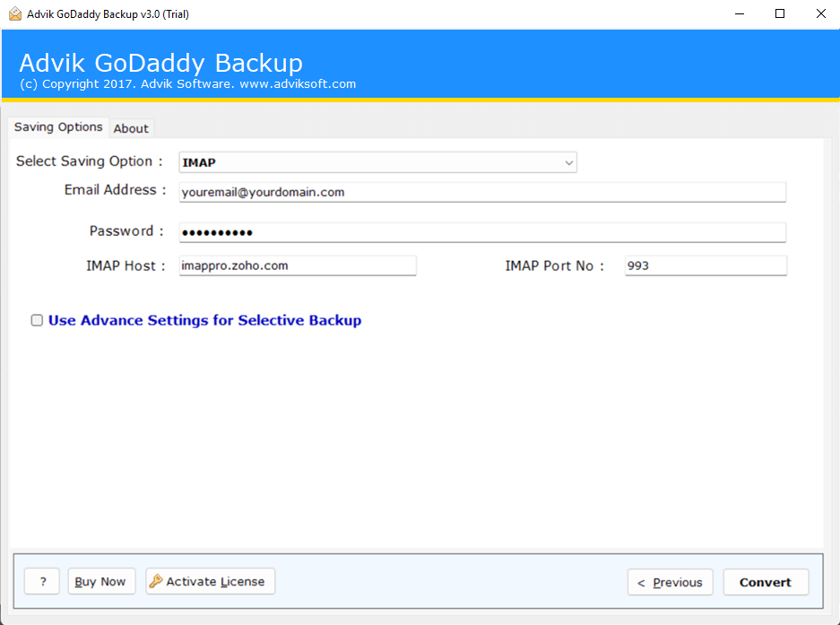Start conversion with the Convert button
The height and width of the screenshot is (625, 840).
pos(766,582)
